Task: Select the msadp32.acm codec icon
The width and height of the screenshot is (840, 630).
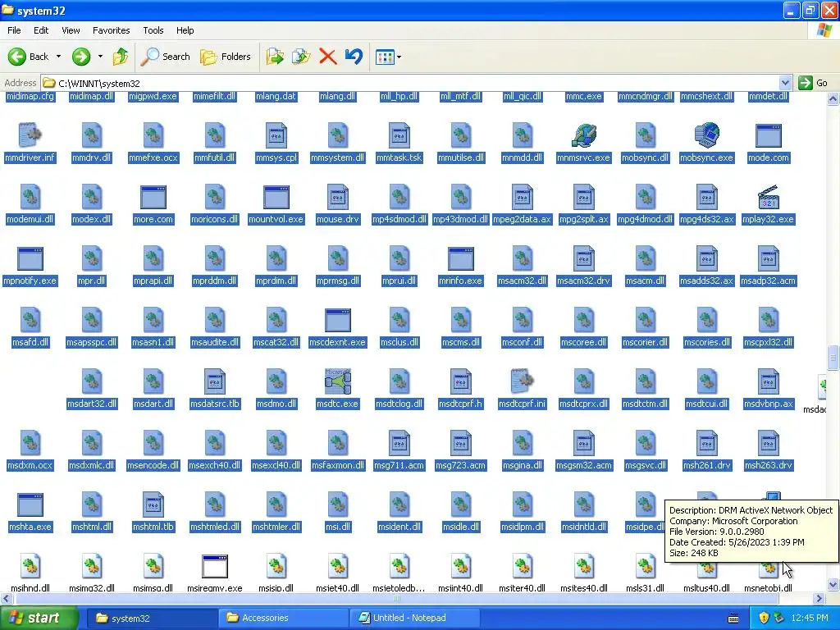Action: point(768,258)
